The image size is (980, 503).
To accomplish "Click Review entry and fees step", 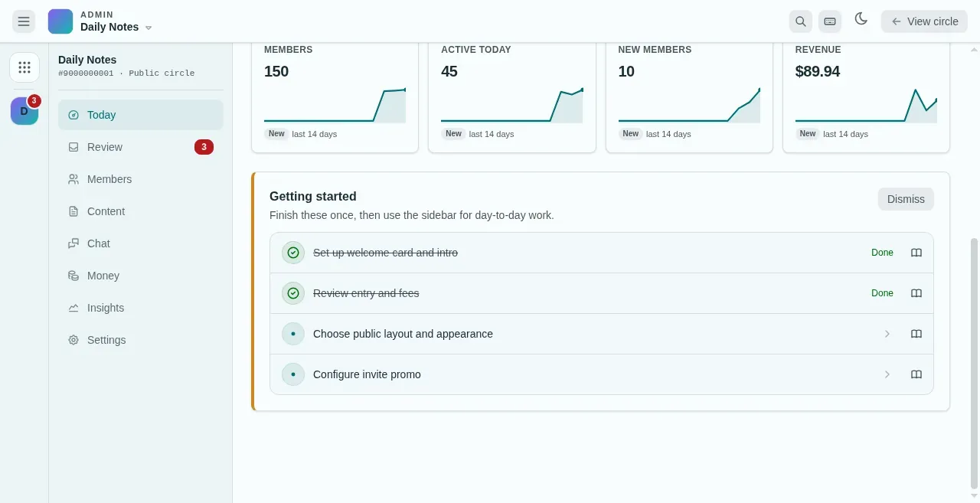I will pos(366,293).
